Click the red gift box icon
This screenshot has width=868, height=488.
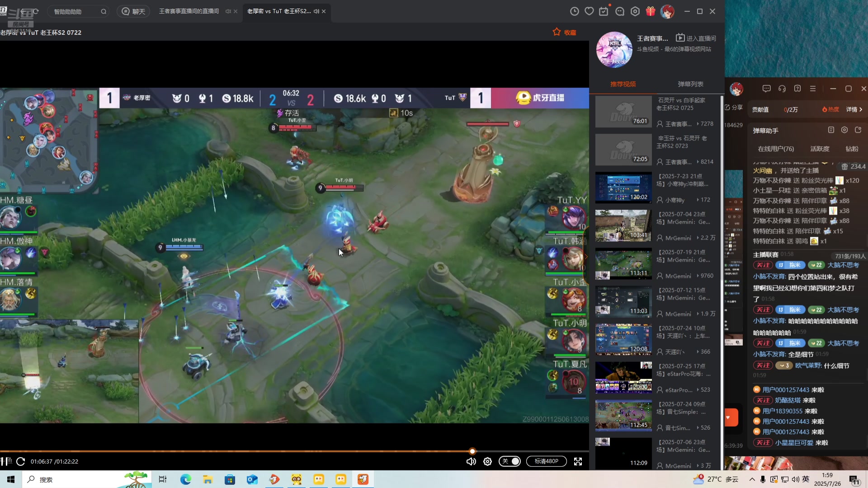651,11
